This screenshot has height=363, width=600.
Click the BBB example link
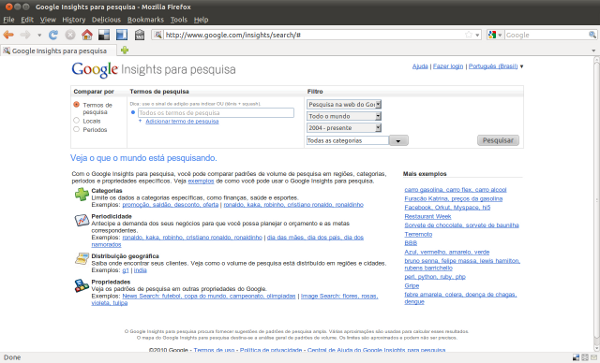pos(411,243)
